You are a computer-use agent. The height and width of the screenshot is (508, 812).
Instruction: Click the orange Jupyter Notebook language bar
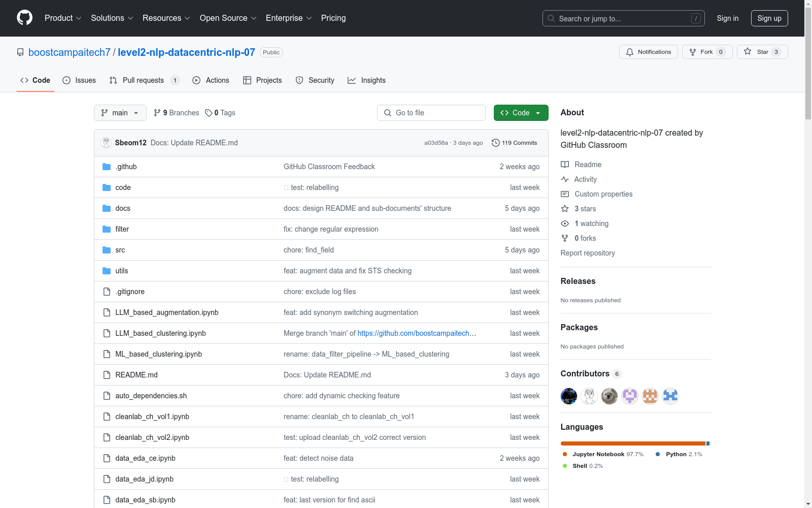[x=633, y=443]
